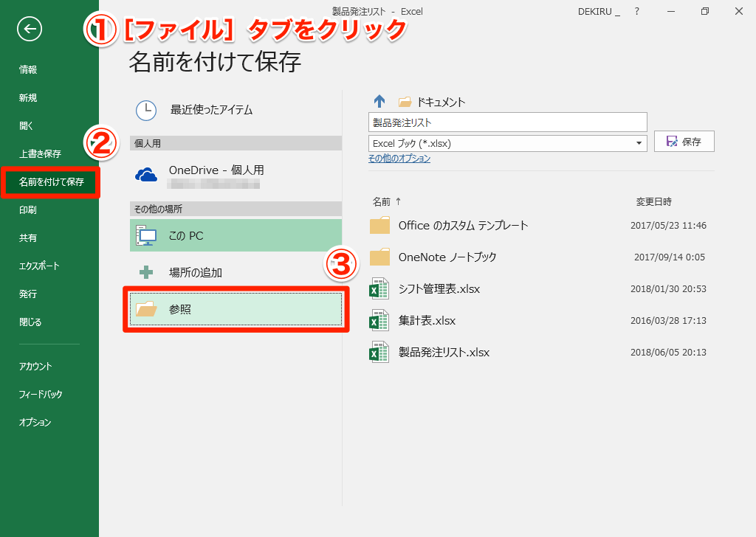Sort by 名前 column header
The image size is (756, 537).
[382, 202]
